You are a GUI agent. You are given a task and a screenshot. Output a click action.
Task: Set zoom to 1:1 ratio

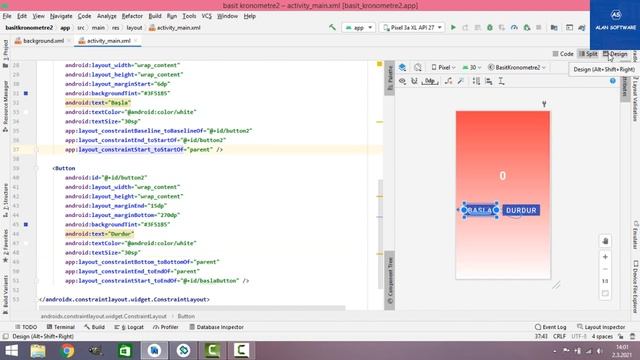(x=605, y=281)
